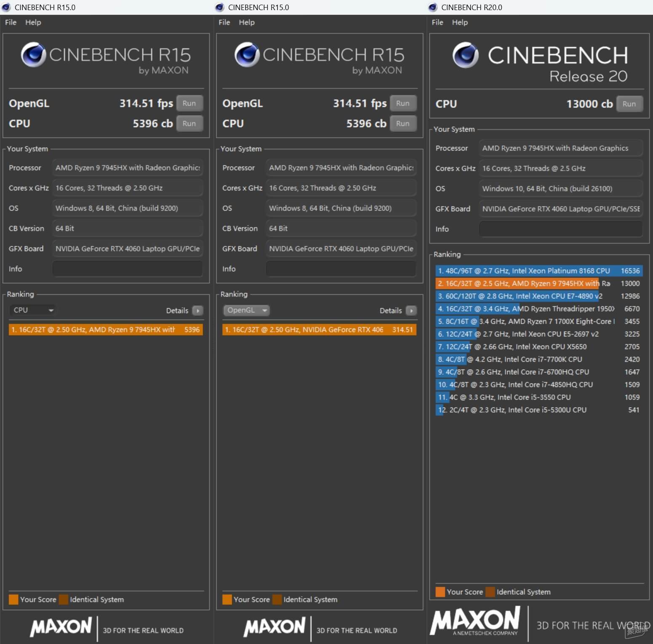The width and height of the screenshot is (653, 644).
Task: Click the '314.51 fps' score in the middle R15 window
Action: pyautogui.click(x=360, y=103)
